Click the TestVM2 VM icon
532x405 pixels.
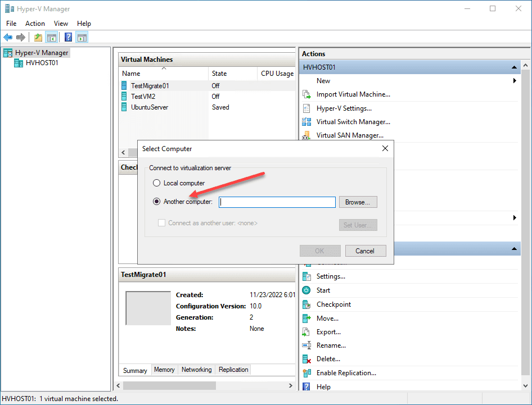tap(124, 97)
